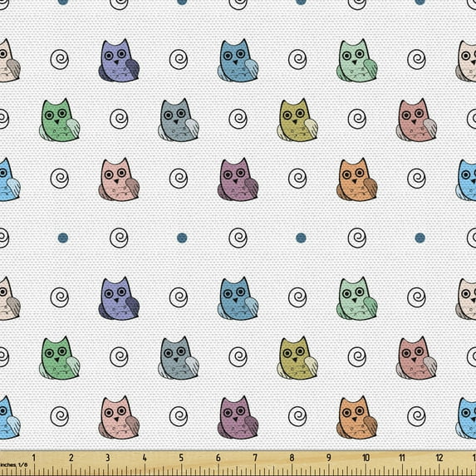Click the ruler number 2 mark
The image size is (476, 476).
[71, 458]
